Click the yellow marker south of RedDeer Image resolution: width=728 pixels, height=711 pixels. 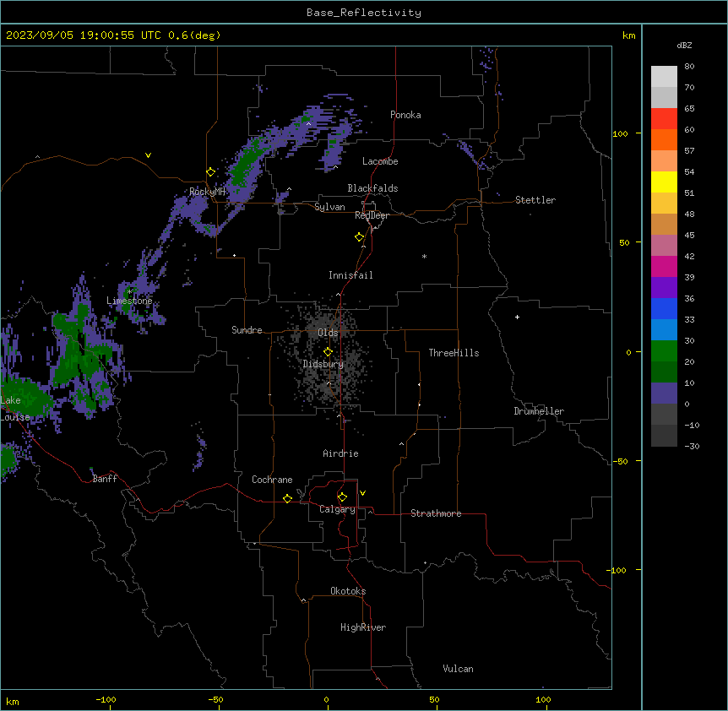pyautogui.click(x=360, y=237)
